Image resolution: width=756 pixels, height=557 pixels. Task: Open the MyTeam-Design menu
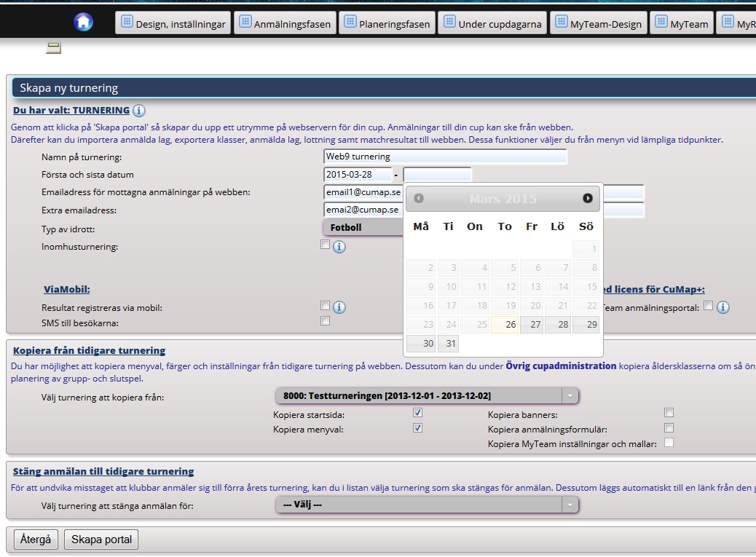click(x=599, y=23)
